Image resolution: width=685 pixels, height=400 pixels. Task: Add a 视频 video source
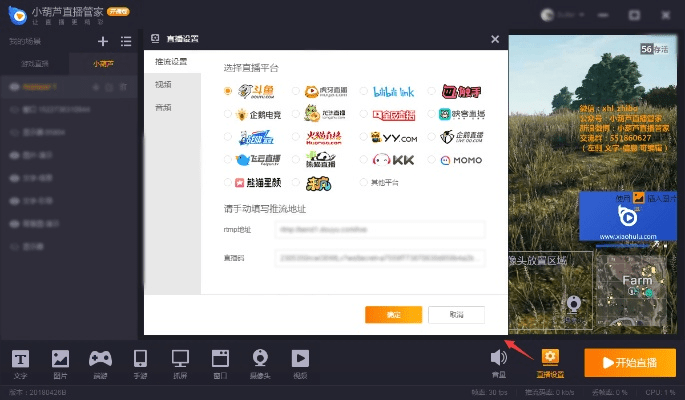[x=300, y=364]
